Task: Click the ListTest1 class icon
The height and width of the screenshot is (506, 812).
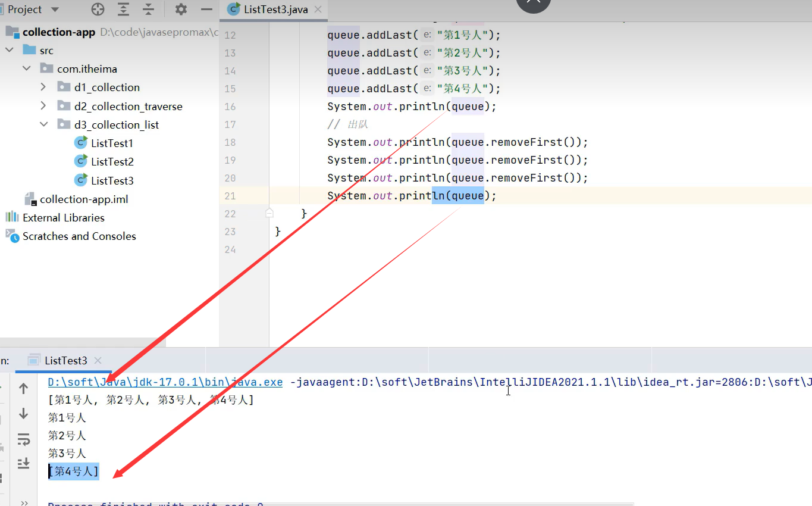Action: click(81, 143)
